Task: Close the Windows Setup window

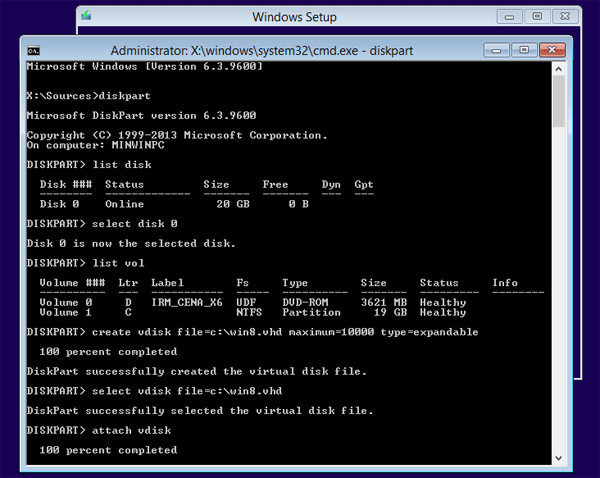Action: pyautogui.click(x=567, y=16)
